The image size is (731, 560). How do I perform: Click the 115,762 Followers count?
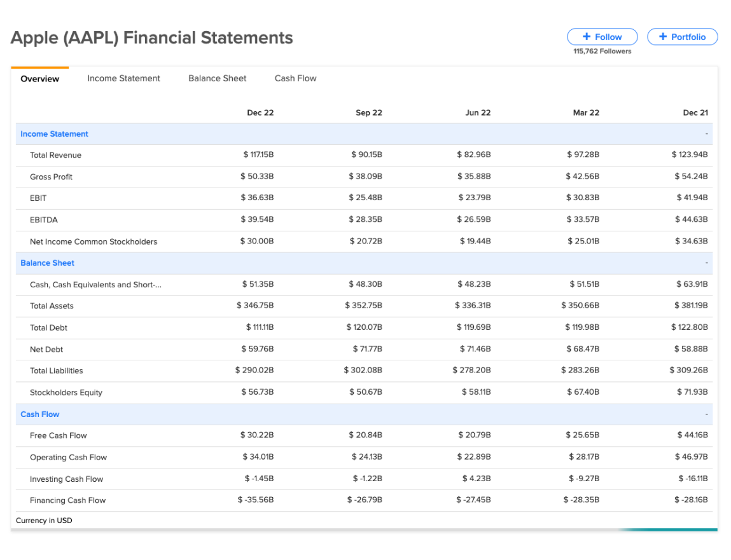click(x=602, y=51)
